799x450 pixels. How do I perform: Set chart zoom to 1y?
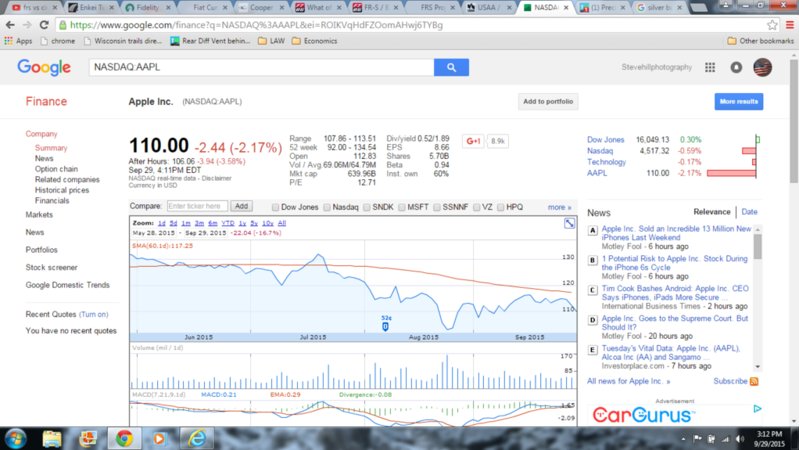242,223
